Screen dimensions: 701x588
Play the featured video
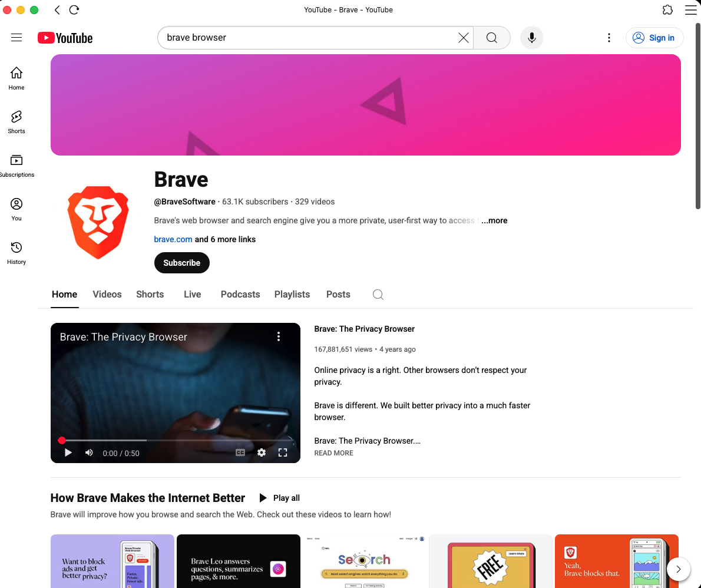click(x=68, y=453)
